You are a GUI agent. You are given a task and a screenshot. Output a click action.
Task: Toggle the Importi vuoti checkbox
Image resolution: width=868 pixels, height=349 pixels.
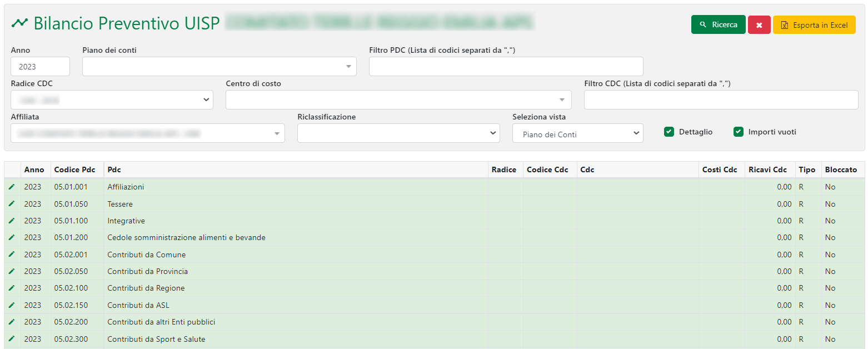(738, 132)
